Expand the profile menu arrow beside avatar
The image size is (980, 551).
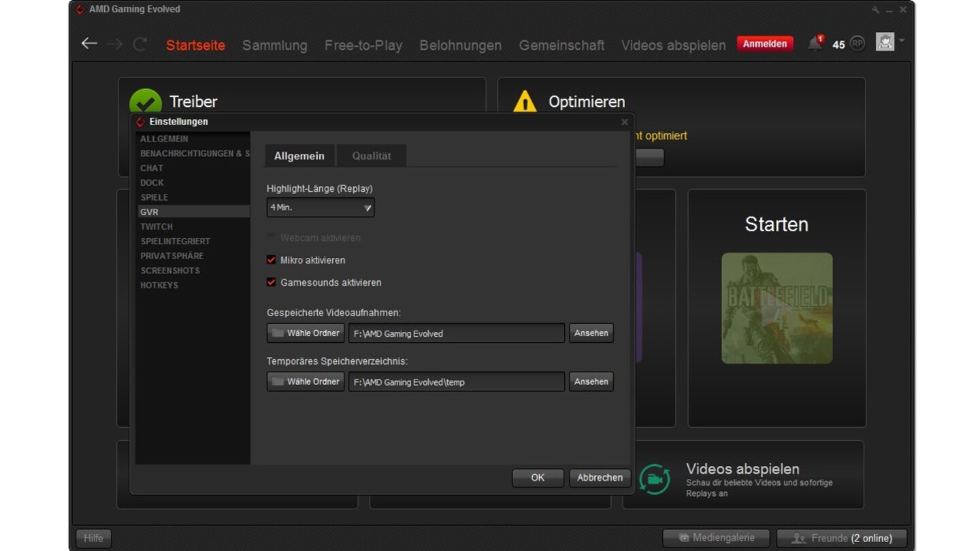pyautogui.click(x=902, y=41)
